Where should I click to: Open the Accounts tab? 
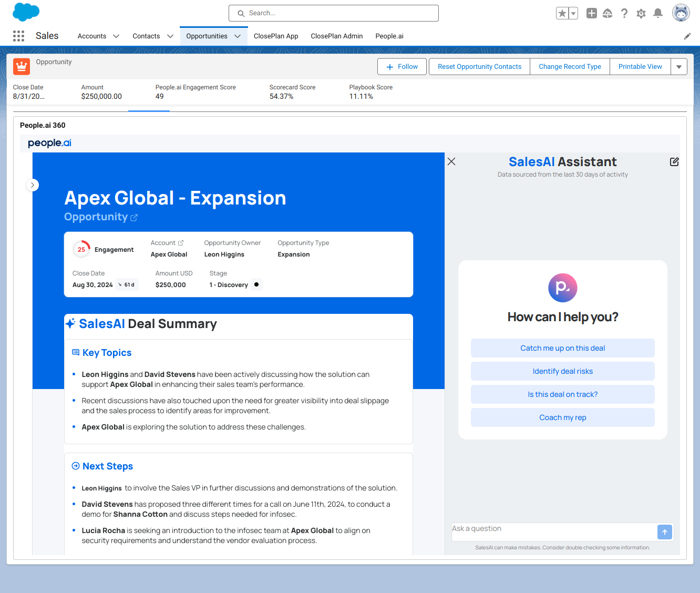pyautogui.click(x=92, y=36)
